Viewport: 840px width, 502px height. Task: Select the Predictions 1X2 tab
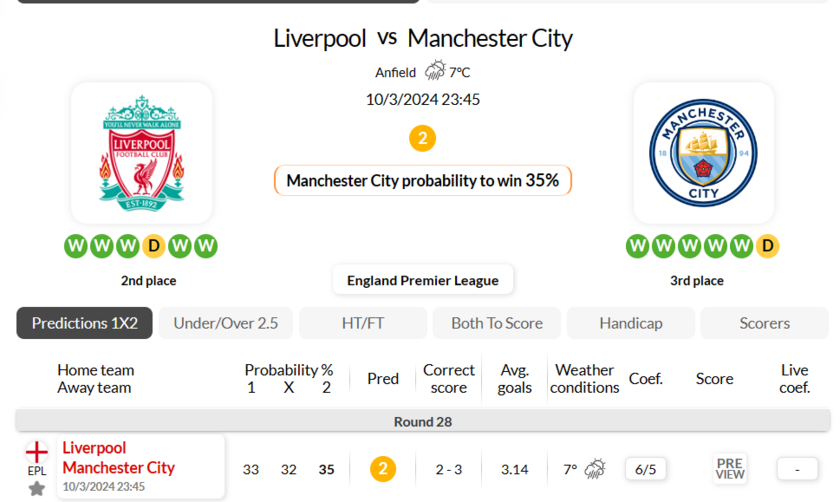[85, 323]
